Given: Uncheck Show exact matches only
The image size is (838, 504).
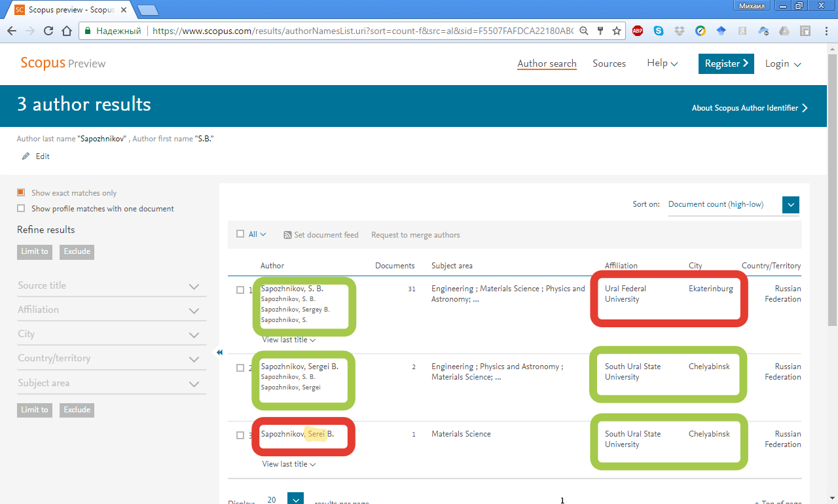Looking at the screenshot, I should pyautogui.click(x=21, y=192).
